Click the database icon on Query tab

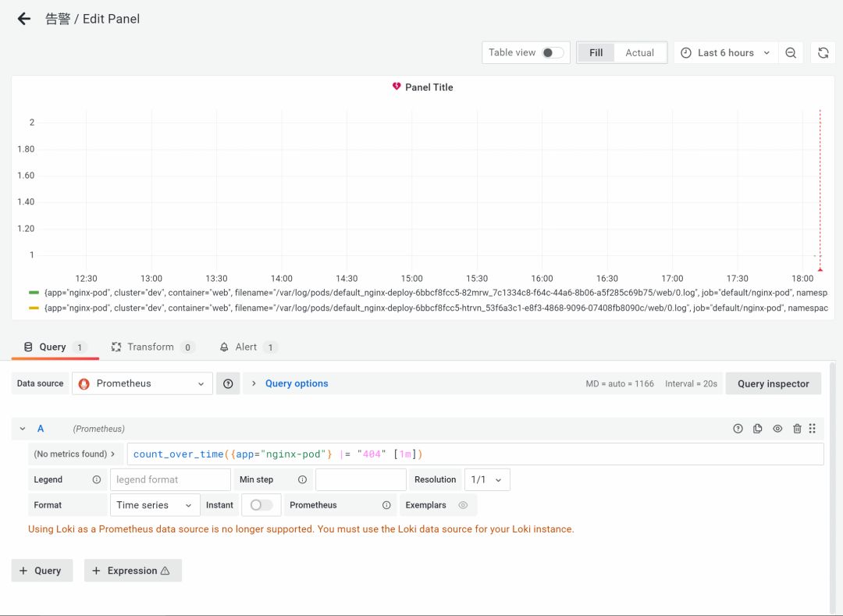(x=28, y=347)
